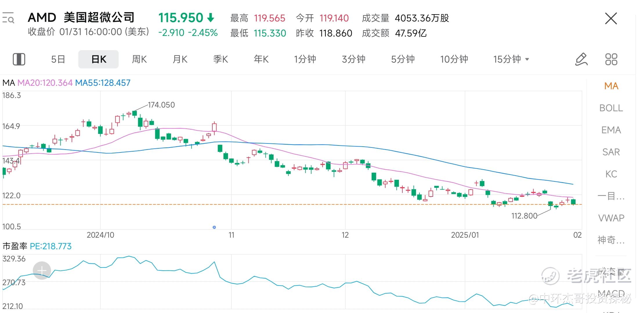644x313 pixels.
Task: Select the 1分钟 interval tab
Action: coord(305,59)
